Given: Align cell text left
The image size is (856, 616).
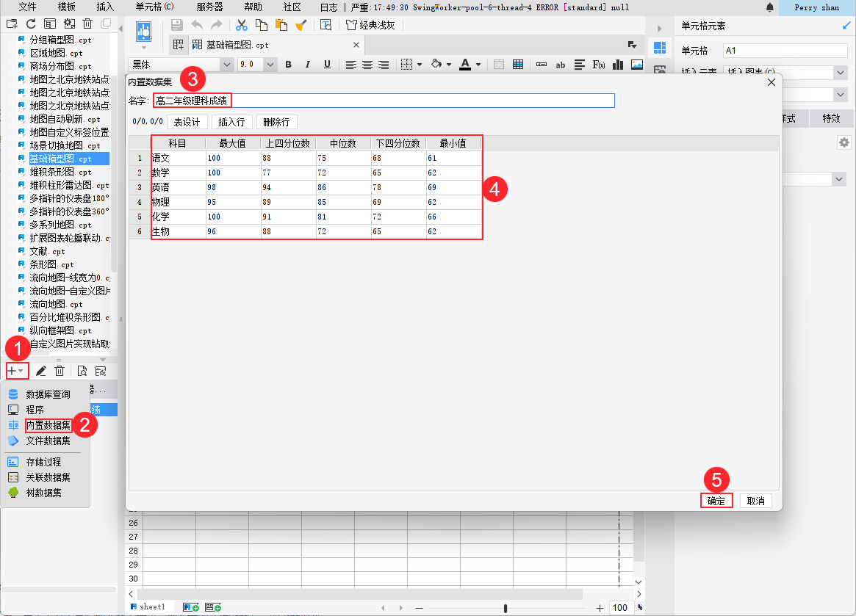Looking at the screenshot, I should pyautogui.click(x=351, y=65).
